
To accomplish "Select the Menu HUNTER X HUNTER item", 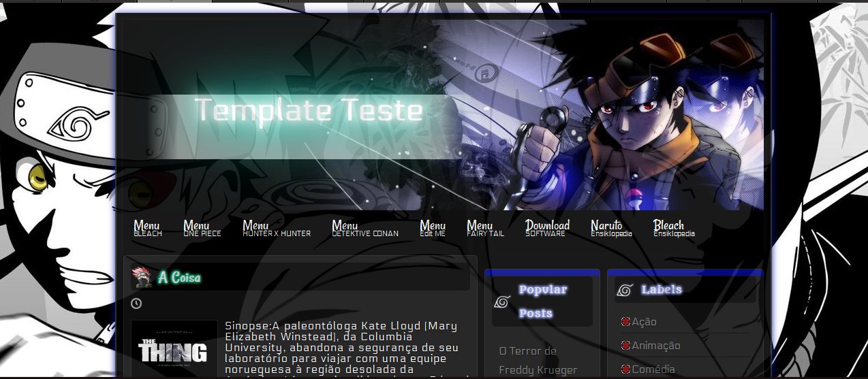I will pos(277,229).
